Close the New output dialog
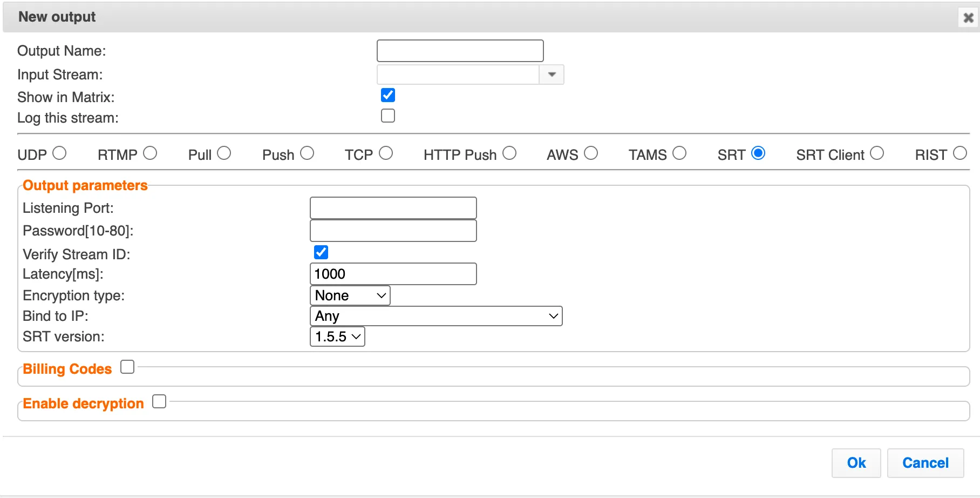Viewport: 980px width, 498px height. pos(969,18)
